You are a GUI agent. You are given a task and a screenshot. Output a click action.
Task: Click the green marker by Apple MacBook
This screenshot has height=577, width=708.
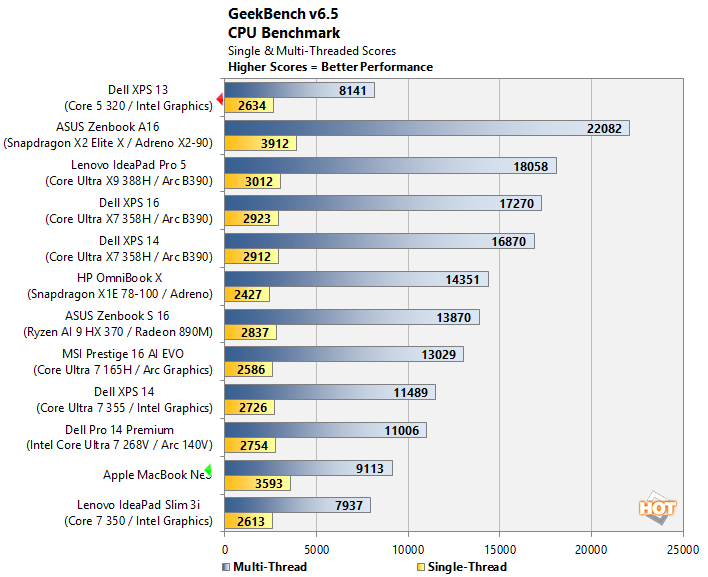(x=208, y=470)
